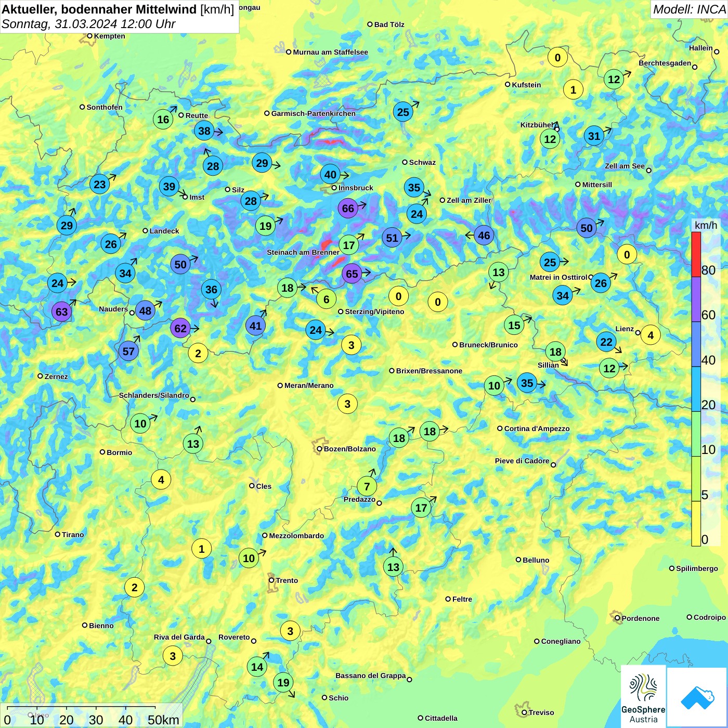
Task: Click the 'Aktueller, bodennaher Mittelwind' title
Action: 99,9
